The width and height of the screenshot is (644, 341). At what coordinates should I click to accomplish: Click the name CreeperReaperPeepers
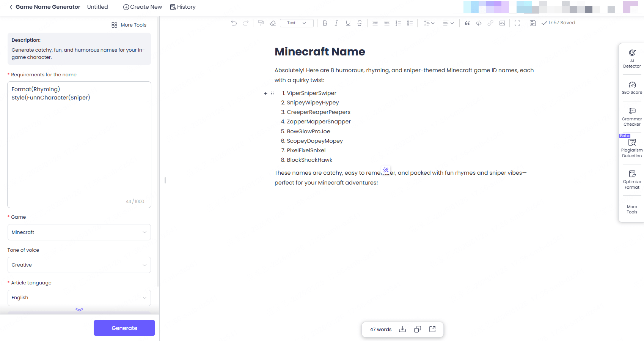coord(319,112)
